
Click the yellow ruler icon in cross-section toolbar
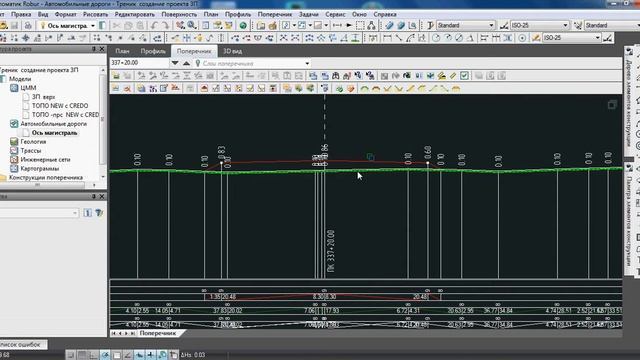click(453, 76)
